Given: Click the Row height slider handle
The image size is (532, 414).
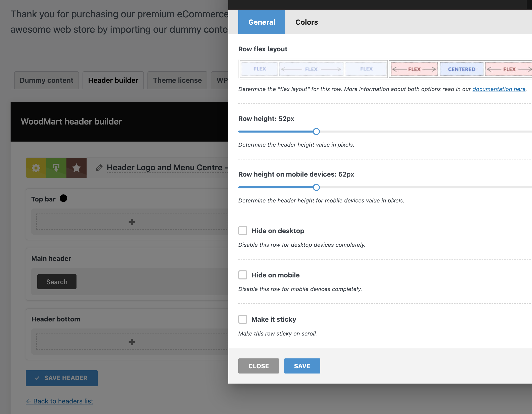Looking at the screenshot, I should 316,132.
